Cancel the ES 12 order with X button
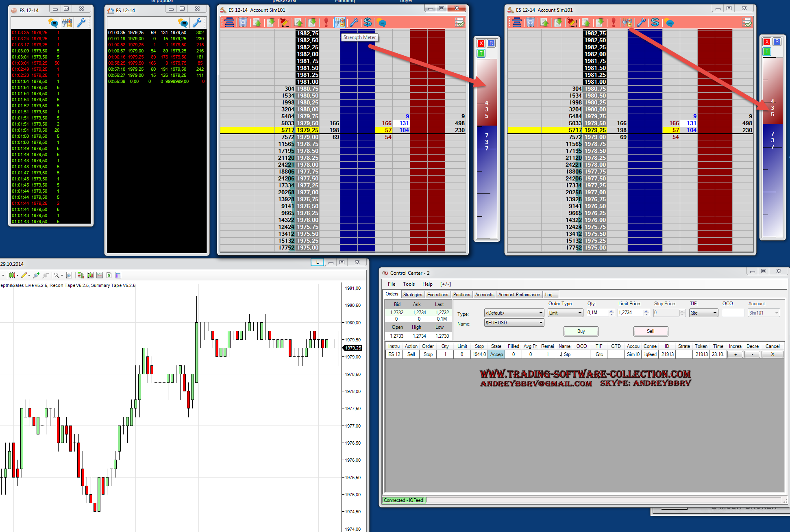790x532 pixels. pyautogui.click(x=772, y=354)
